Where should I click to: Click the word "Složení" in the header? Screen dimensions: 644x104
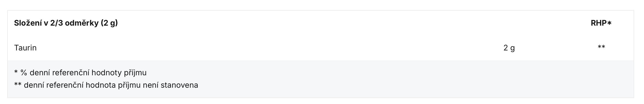pyautogui.click(x=28, y=23)
